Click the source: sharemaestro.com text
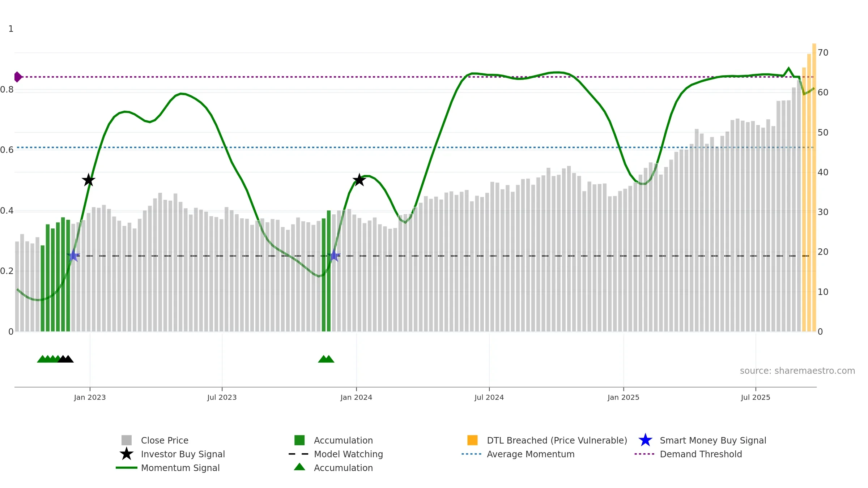Viewport: 868px width, 488px height. 797,371
